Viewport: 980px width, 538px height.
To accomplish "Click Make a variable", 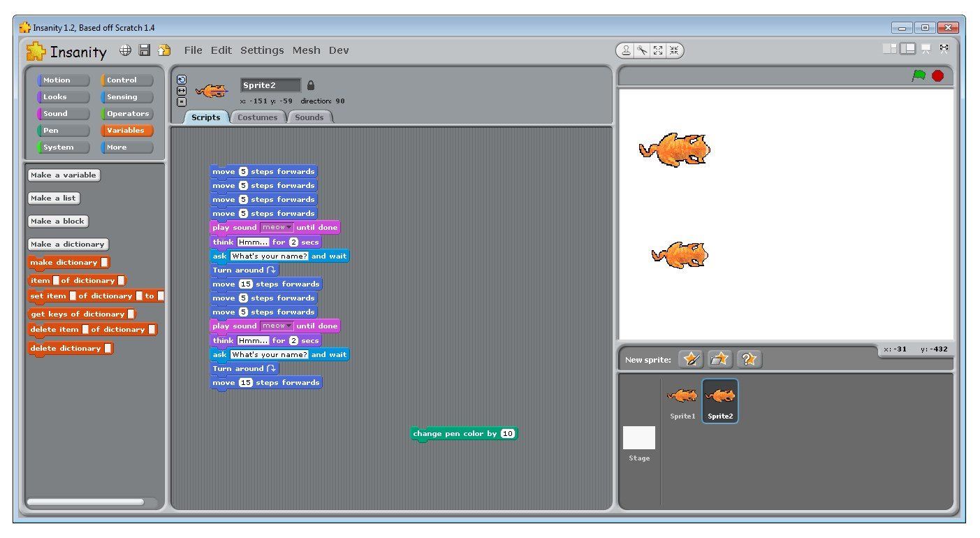I will coord(64,175).
